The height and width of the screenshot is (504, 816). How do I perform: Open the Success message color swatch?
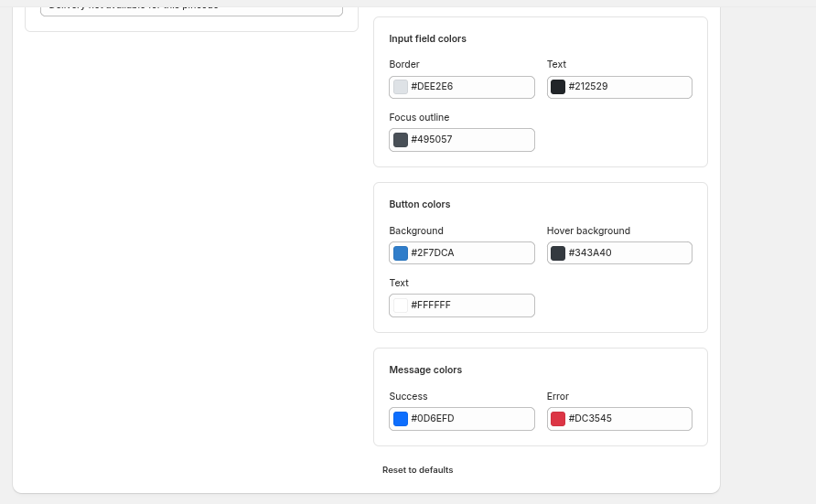click(400, 419)
